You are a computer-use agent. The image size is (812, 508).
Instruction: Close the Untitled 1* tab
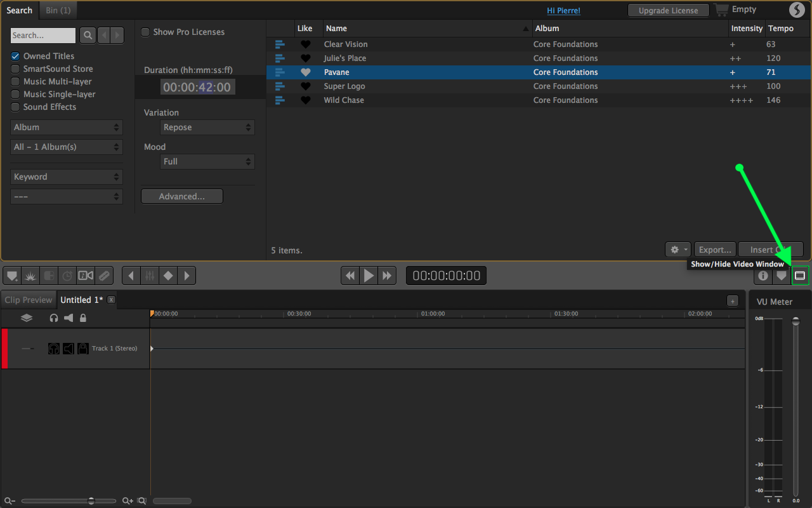tap(112, 300)
